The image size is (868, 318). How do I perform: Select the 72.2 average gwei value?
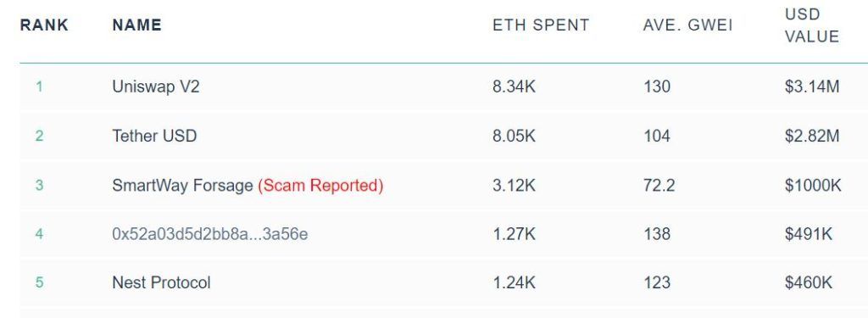point(659,185)
